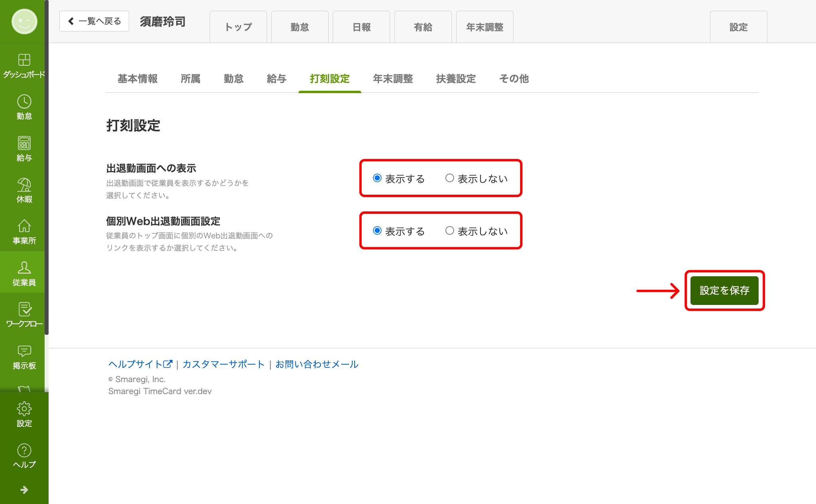Open the Dashboard sidebar icon

(24, 60)
